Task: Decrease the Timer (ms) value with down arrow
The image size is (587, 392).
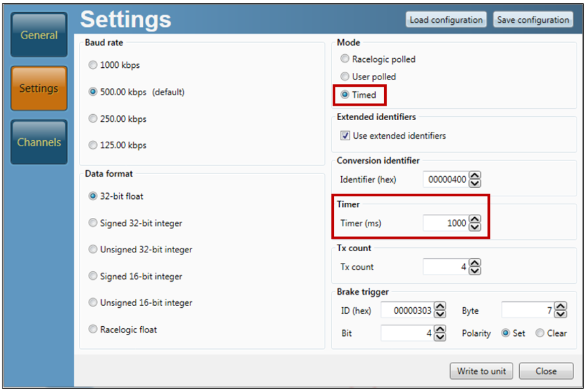Action: click(475, 227)
